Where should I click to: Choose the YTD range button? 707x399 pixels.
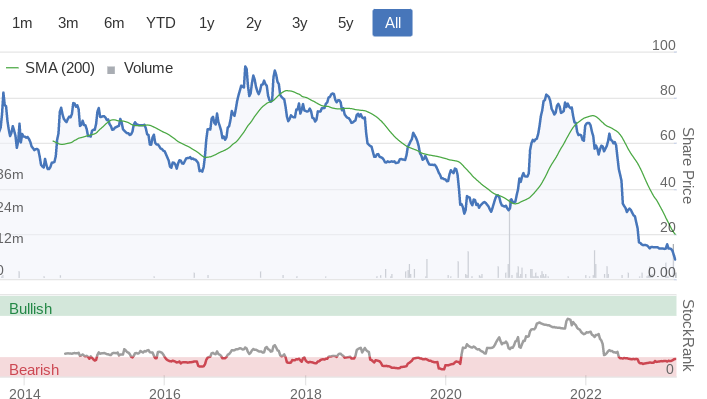tap(161, 23)
